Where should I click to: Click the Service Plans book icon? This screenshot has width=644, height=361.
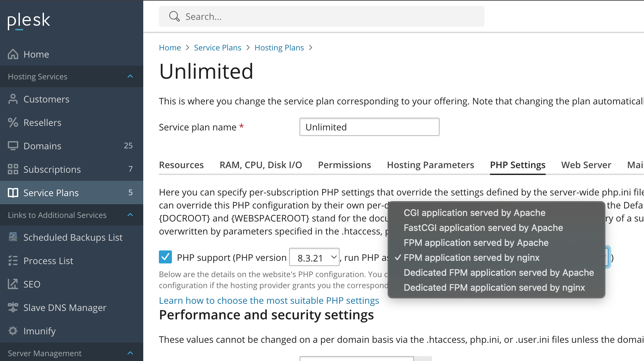click(x=13, y=193)
